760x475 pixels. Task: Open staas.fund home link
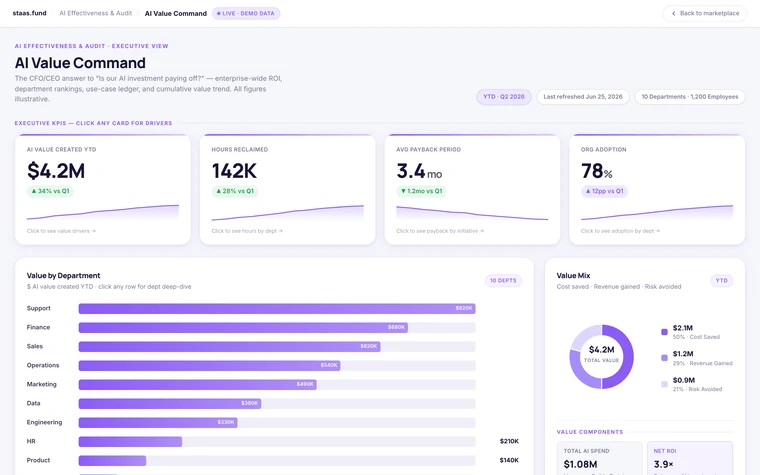pos(30,13)
